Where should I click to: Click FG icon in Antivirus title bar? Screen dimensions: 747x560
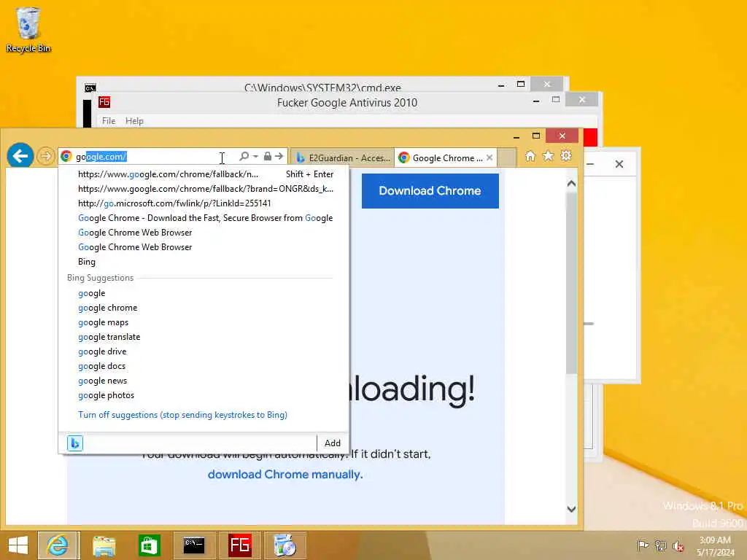(x=104, y=102)
